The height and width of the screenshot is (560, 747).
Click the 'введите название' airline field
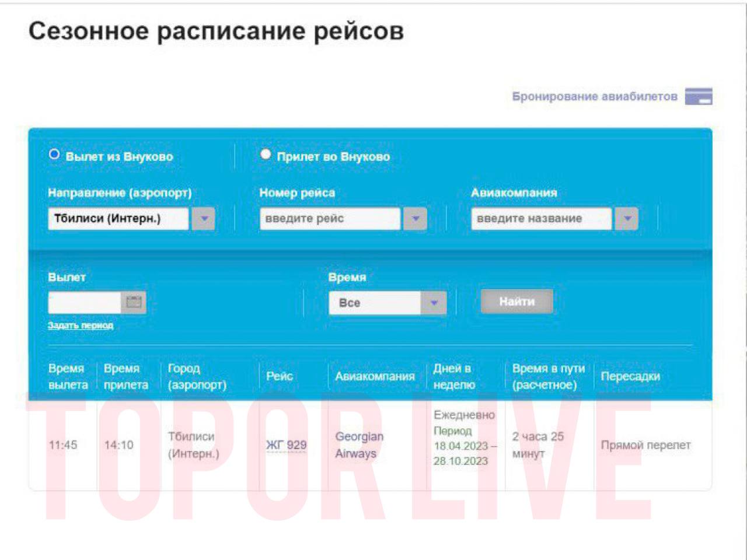pos(541,219)
